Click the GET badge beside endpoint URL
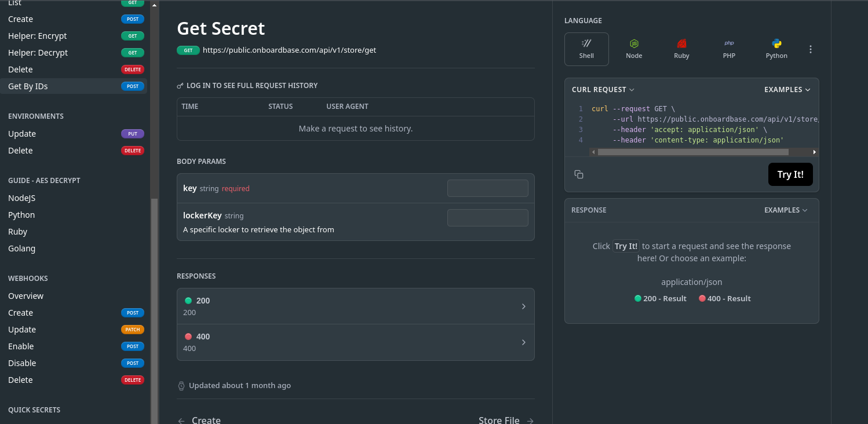This screenshot has width=868, height=424. (188, 50)
